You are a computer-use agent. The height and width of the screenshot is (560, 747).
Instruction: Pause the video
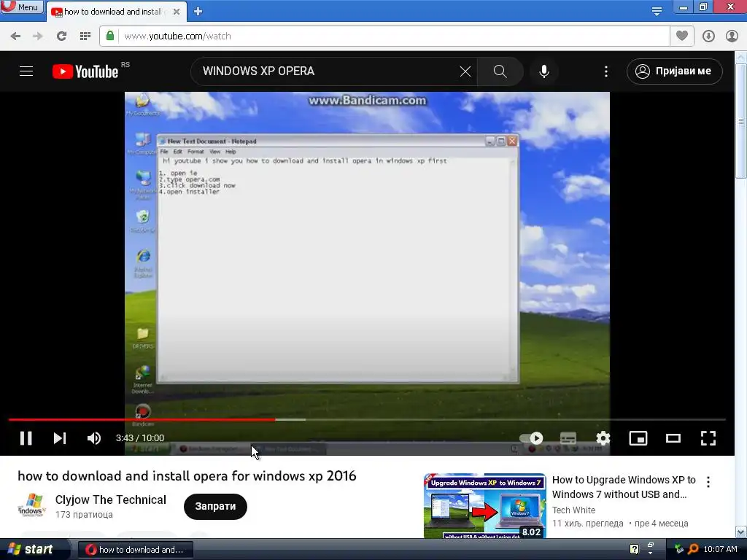click(x=26, y=438)
